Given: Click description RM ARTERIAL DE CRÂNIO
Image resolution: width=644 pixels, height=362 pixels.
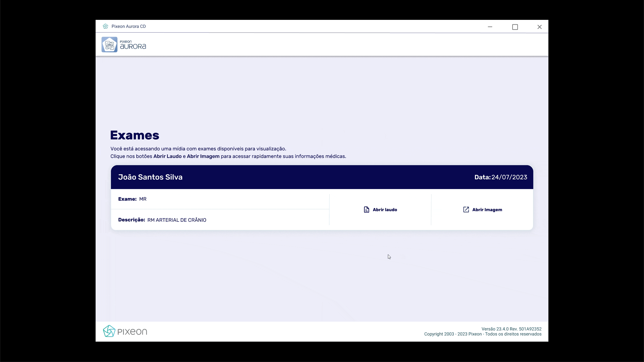Looking at the screenshot, I should (x=177, y=220).
